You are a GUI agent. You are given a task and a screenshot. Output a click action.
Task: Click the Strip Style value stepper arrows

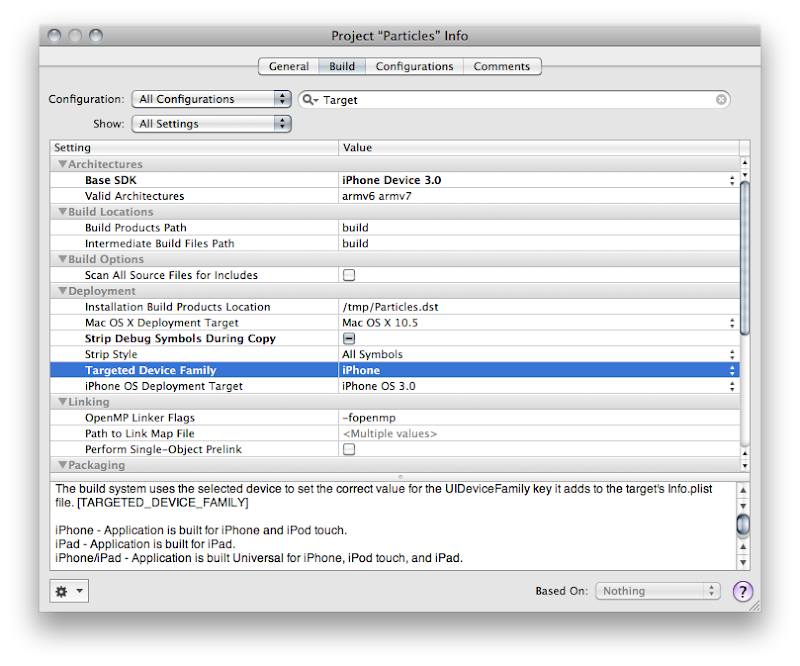coord(732,355)
